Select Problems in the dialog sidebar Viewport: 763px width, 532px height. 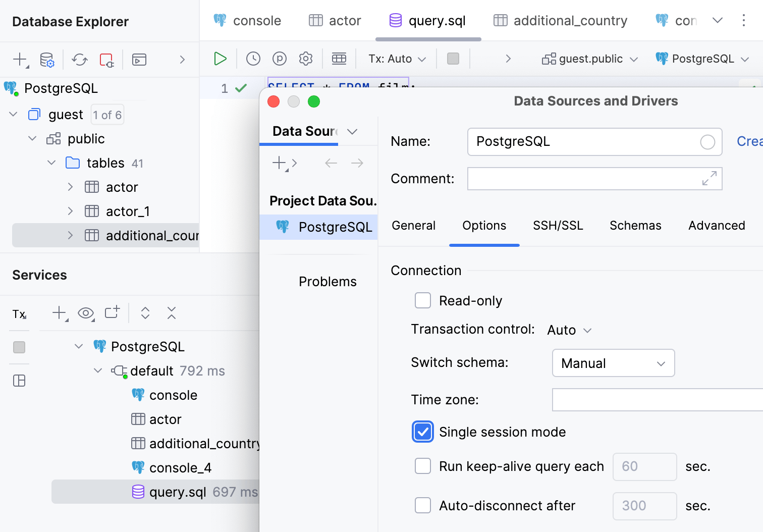click(x=327, y=281)
